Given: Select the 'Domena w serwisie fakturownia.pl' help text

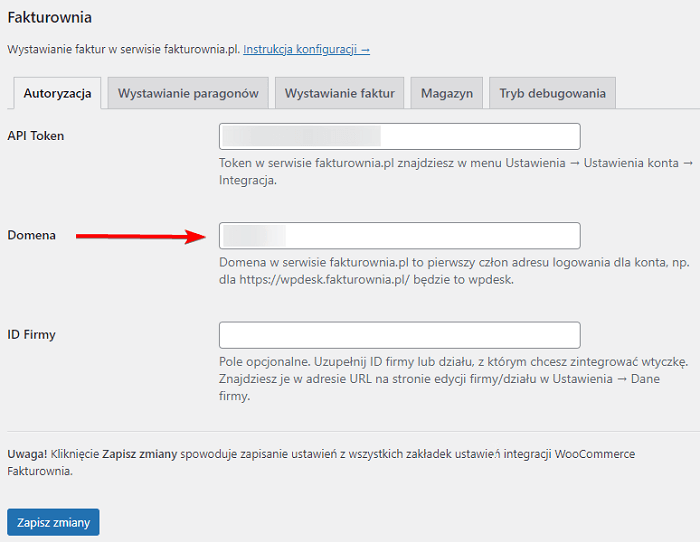Looking at the screenshot, I should [x=454, y=271].
